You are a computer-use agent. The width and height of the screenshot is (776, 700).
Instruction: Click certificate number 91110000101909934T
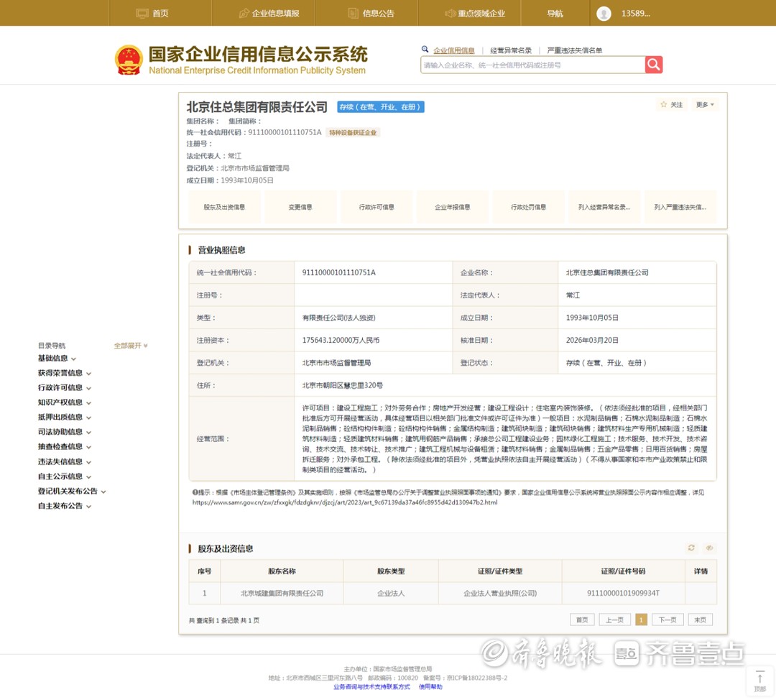(x=623, y=593)
